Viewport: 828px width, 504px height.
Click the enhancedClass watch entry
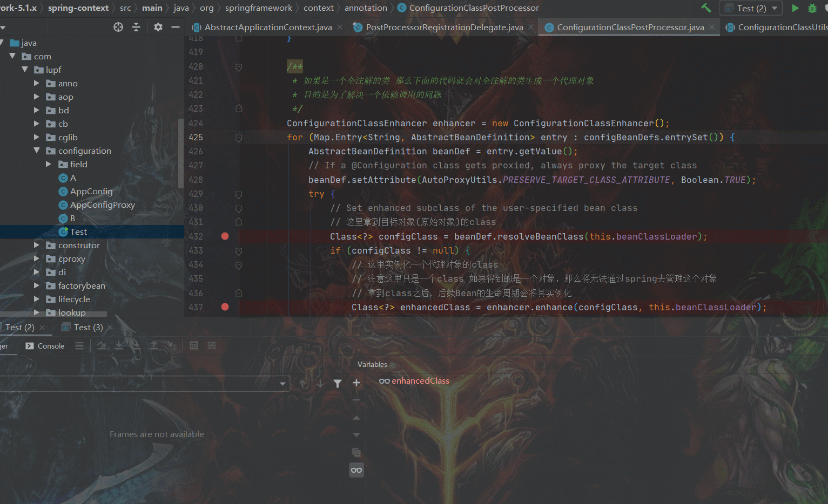click(x=420, y=381)
